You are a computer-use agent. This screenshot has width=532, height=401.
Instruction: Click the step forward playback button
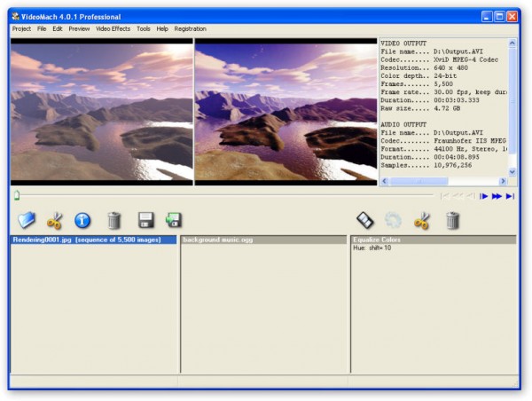pos(484,196)
